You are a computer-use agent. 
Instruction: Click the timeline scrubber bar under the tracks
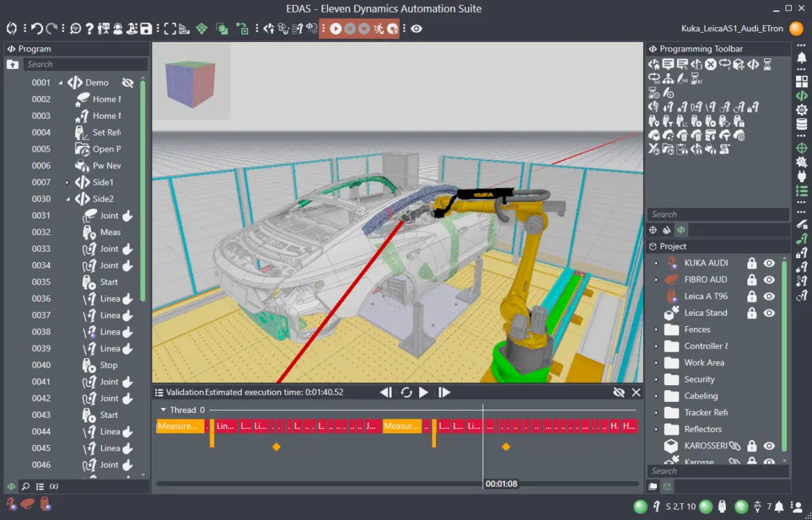397,484
